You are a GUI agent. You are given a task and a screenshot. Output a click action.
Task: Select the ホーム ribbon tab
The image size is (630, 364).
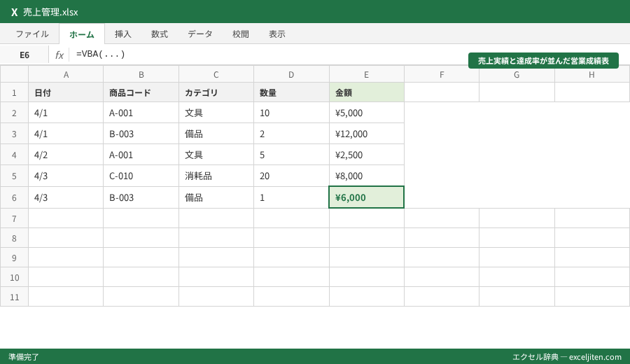coord(82,34)
